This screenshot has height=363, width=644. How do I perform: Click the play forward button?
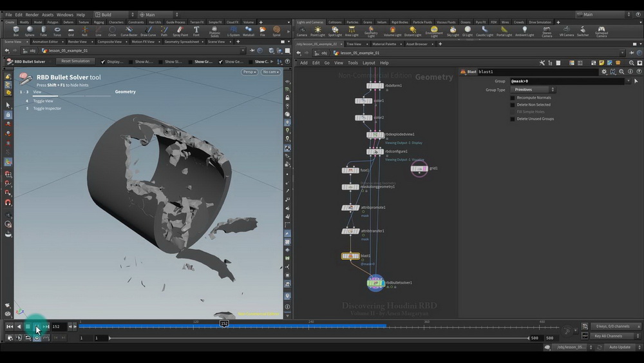coord(37,326)
